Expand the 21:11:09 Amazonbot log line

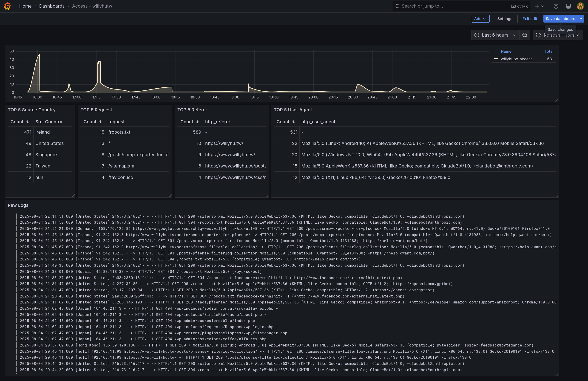coord(286,302)
